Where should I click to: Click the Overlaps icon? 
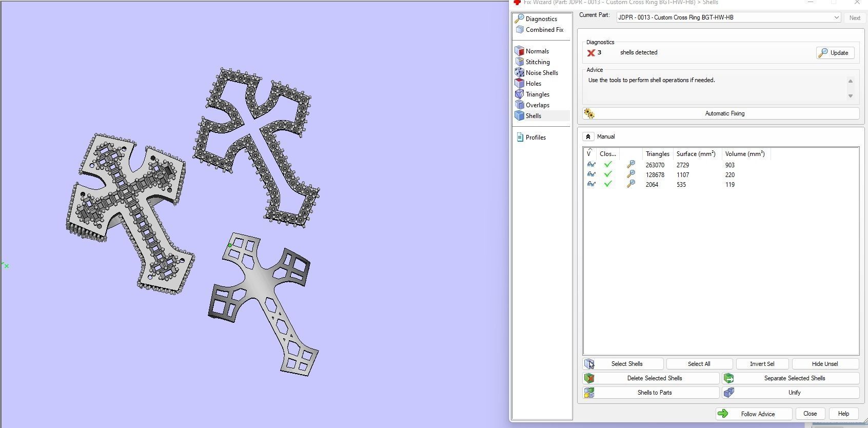519,105
